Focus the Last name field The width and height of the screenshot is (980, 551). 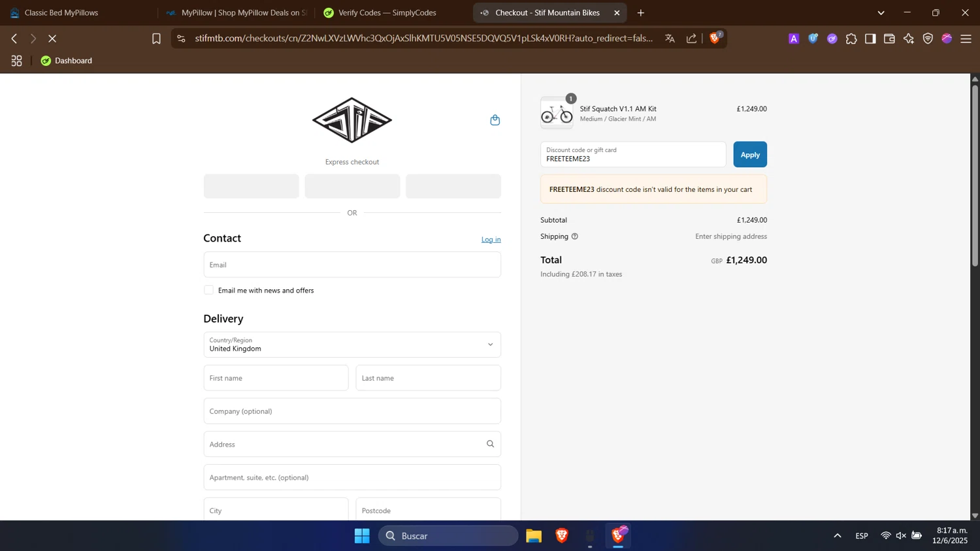point(429,378)
